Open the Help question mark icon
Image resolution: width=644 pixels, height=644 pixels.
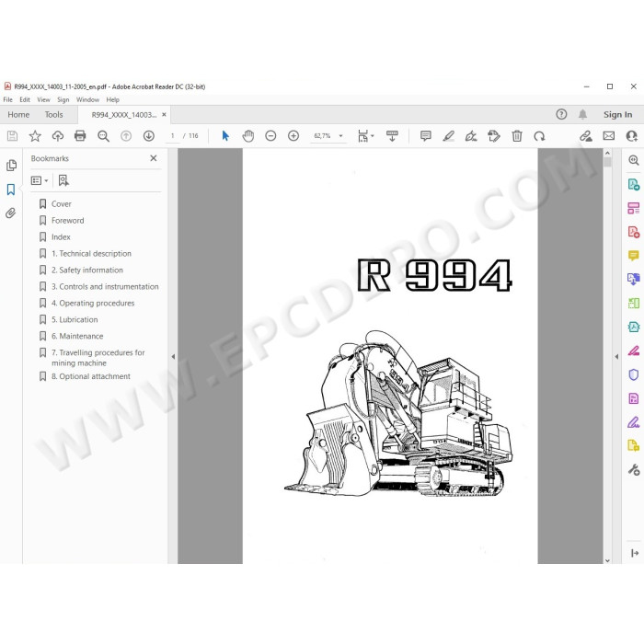coord(561,114)
